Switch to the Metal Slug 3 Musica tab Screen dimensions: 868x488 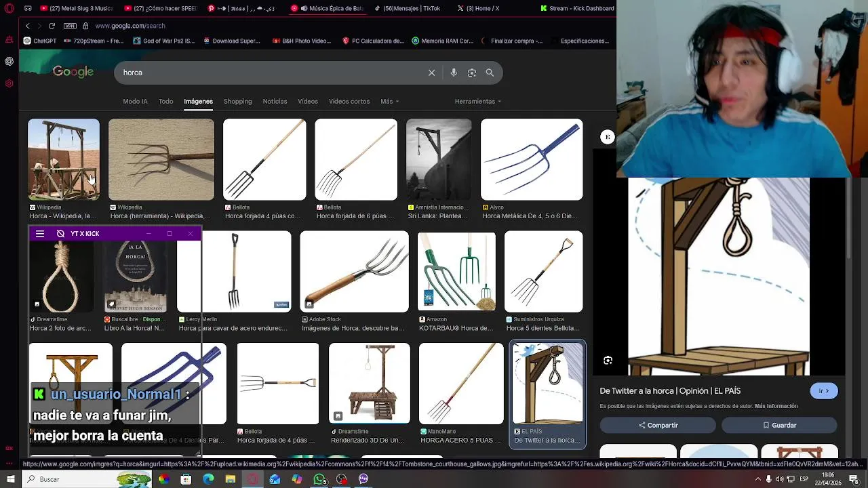(77, 8)
